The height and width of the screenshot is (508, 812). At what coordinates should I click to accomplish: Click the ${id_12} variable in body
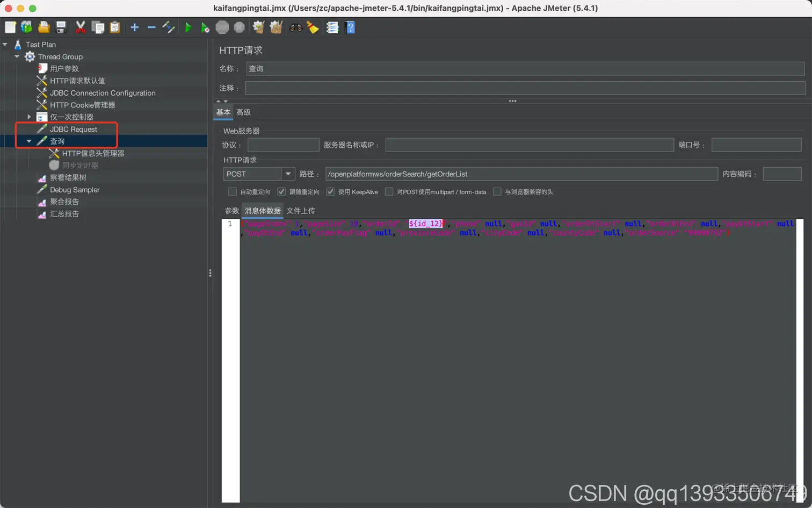[x=426, y=224]
